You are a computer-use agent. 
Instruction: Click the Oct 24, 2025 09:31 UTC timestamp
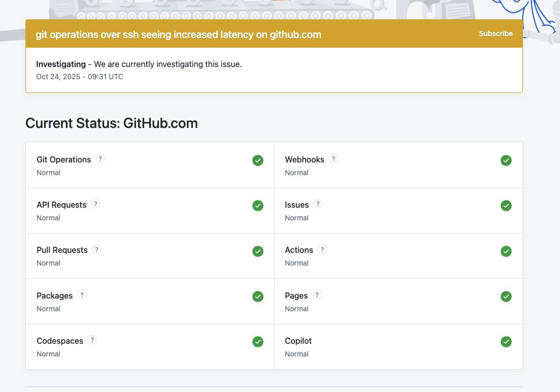tap(80, 77)
